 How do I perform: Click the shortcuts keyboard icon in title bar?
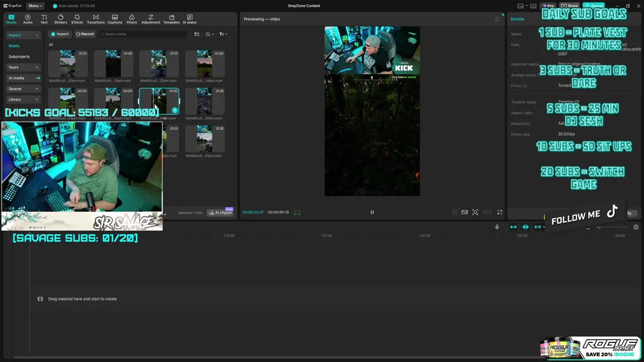pyautogui.click(x=533, y=6)
